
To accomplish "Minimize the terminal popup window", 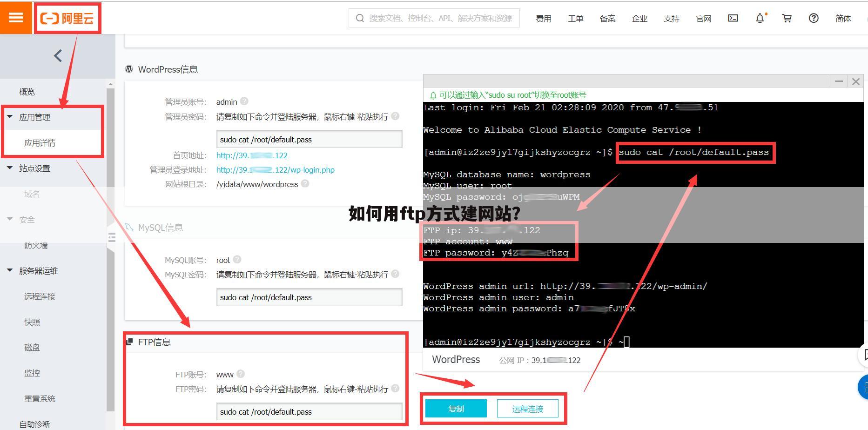I will coord(839,81).
